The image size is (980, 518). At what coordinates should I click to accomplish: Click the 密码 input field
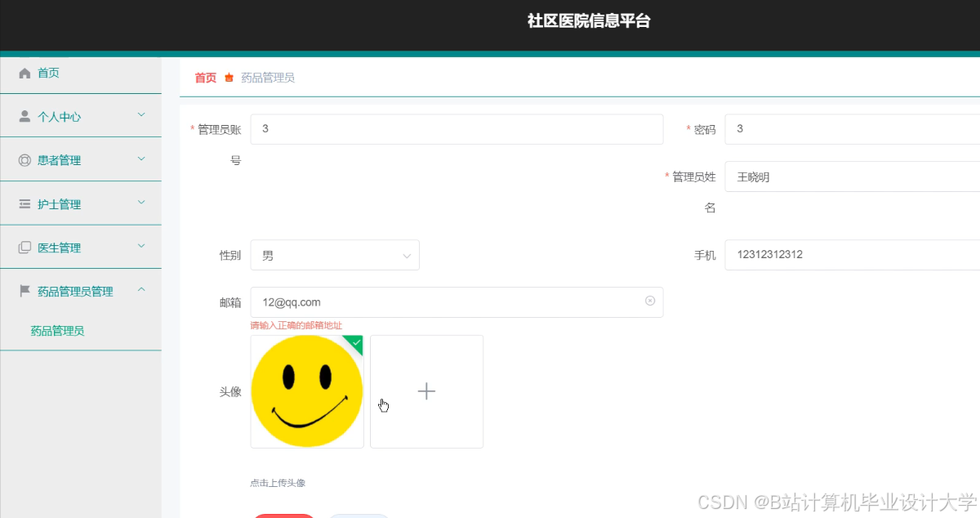(852, 129)
